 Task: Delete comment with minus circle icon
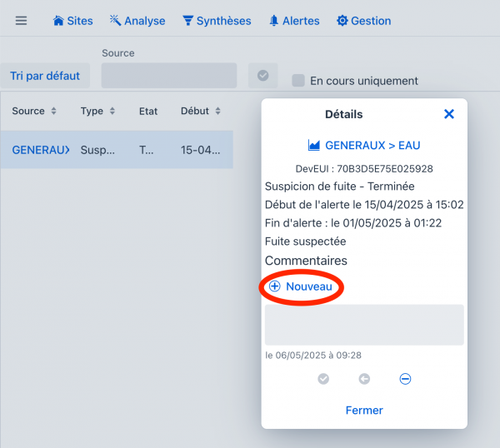(x=405, y=379)
